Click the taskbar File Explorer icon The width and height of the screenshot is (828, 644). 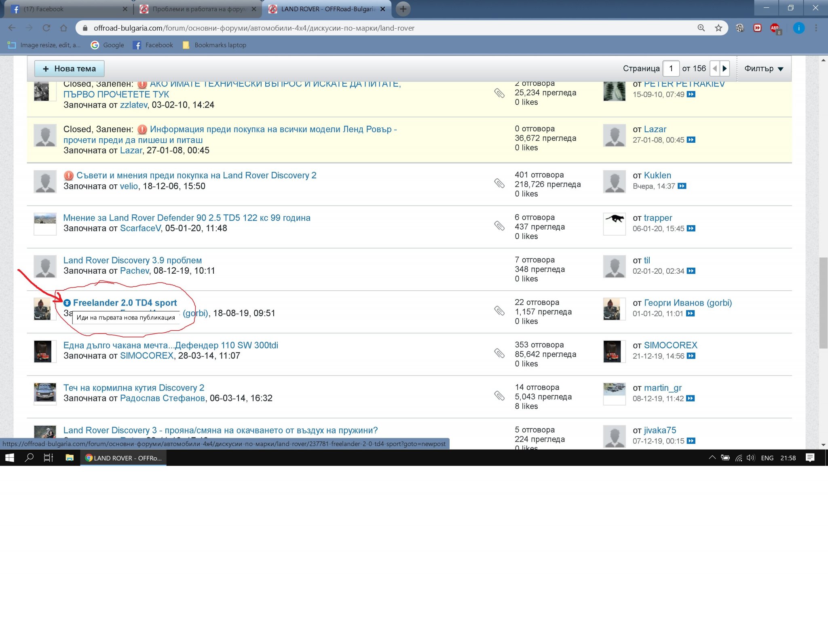[x=70, y=458]
